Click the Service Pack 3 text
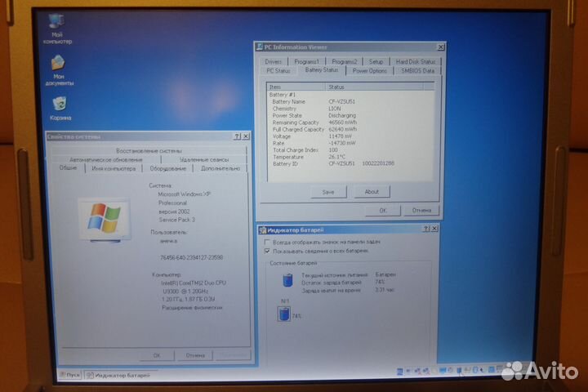Screen dimensions: 588x392 (176, 220)
